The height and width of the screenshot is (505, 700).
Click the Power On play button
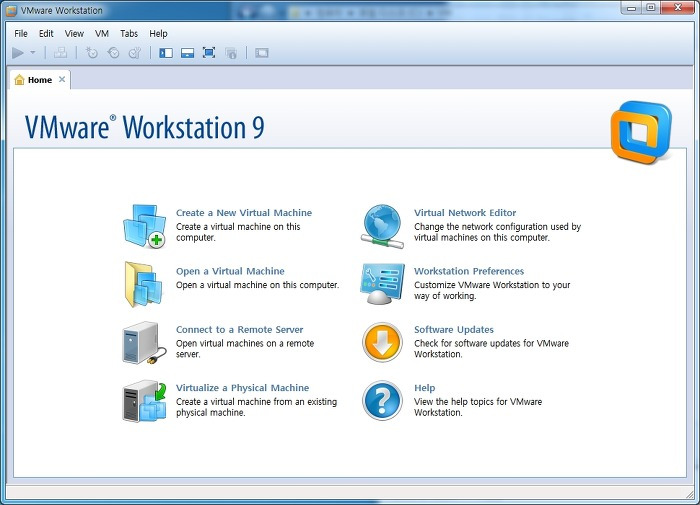pos(18,53)
